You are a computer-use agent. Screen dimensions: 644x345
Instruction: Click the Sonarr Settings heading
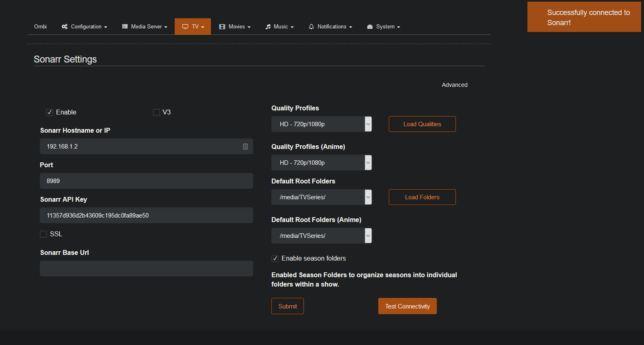click(65, 59)
